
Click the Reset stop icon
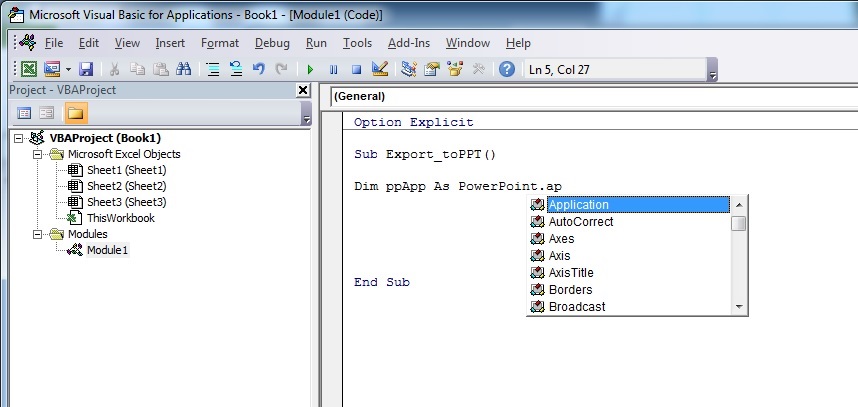click(356, 70)
